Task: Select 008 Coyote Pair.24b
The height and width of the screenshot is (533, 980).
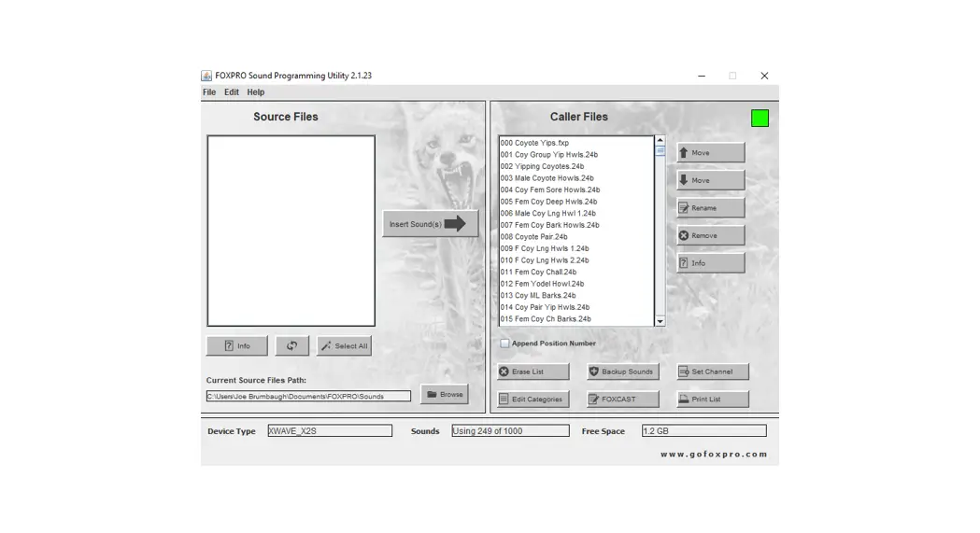Action: [x=576, y=236]
